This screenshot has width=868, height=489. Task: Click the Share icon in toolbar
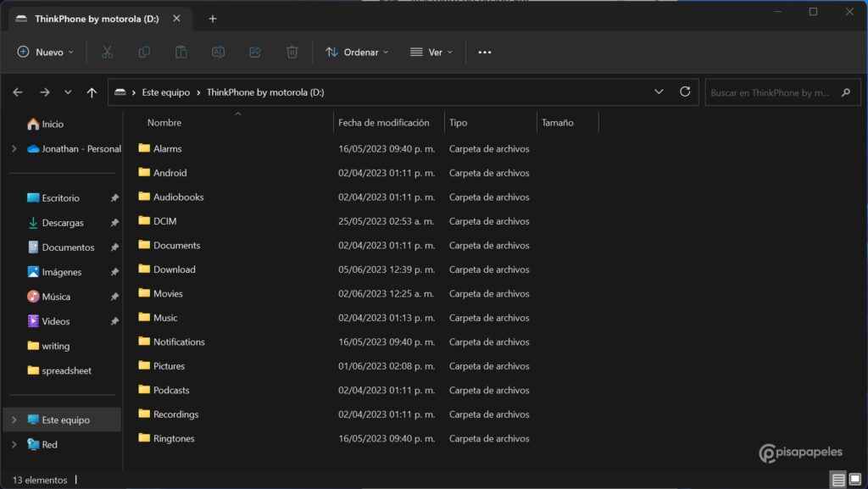[254, 53]
